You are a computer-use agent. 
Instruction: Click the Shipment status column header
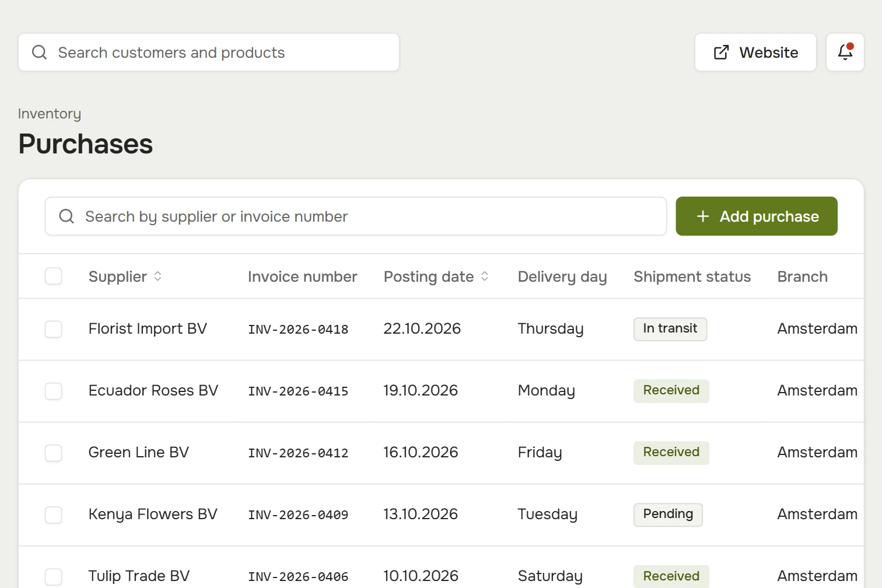coord(692,277)
